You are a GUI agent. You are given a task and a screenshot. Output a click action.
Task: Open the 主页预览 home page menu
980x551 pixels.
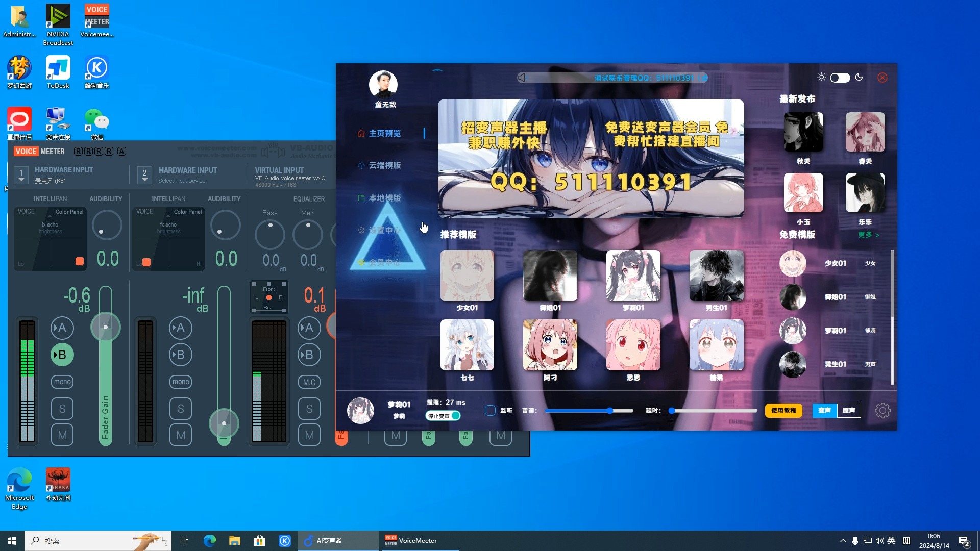tap(380, 133)
